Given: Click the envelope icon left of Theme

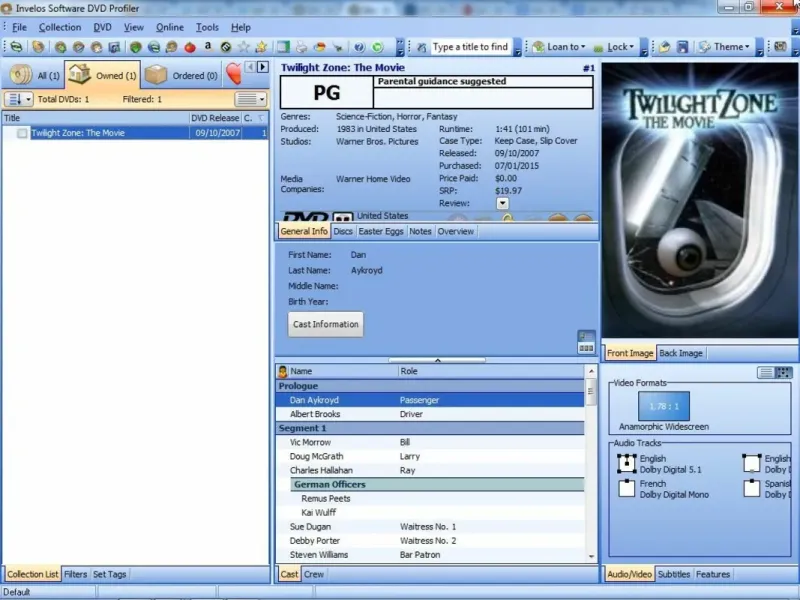Looking at the screenshot, I should (x=664, y=47).
